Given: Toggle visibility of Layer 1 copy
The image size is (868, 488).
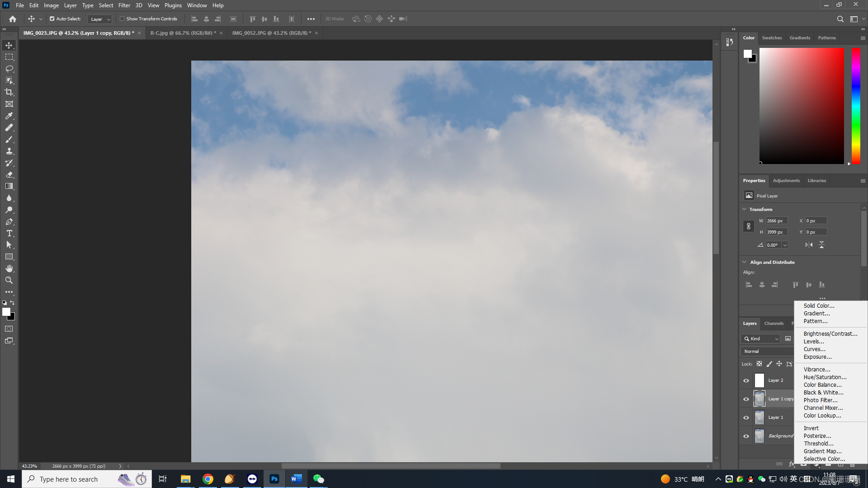Looking at the screenshot, I should click(x=746, y=399).
